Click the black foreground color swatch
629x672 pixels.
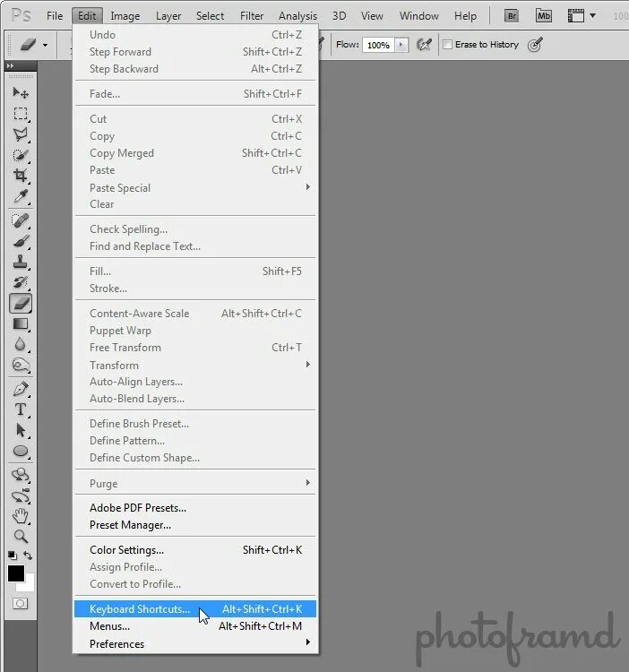16,573
